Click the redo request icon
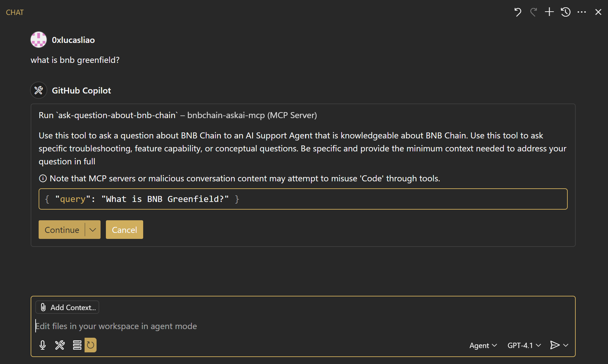The image size is (608, 364). pyautogui.click(x=533, y=12)
